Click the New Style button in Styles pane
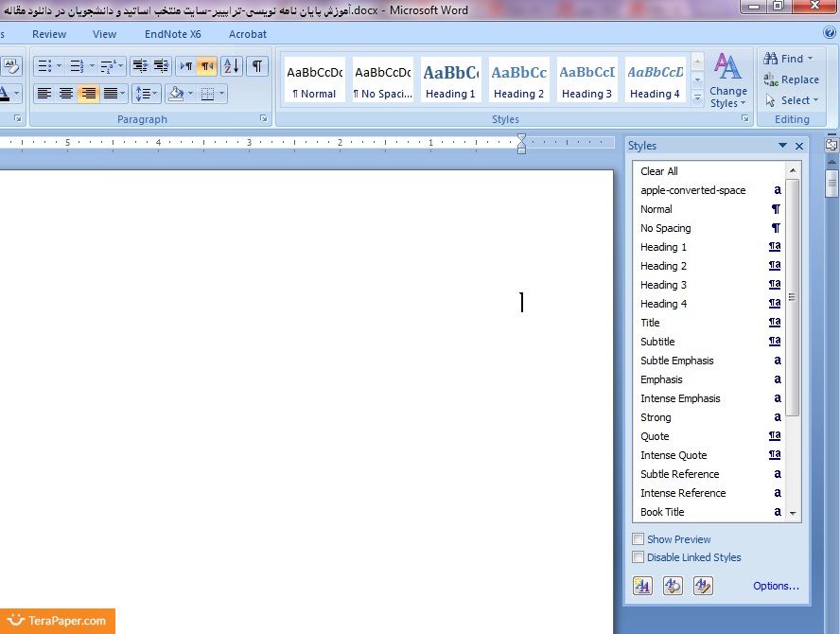840x634 pixels. point(642,586)
